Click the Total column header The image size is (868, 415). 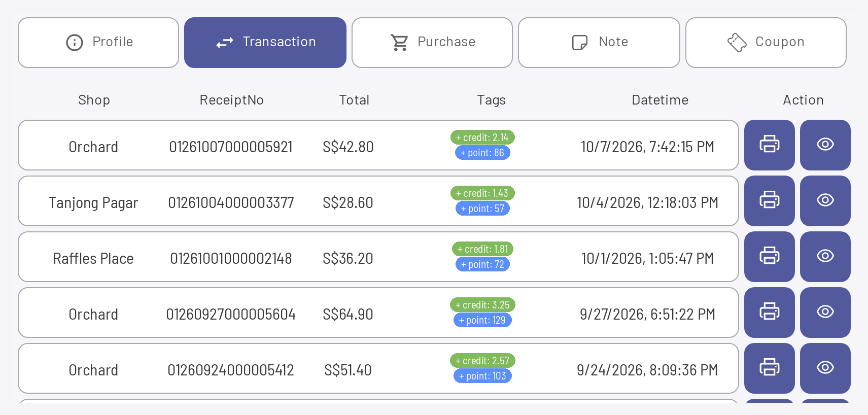click(354, 100)
